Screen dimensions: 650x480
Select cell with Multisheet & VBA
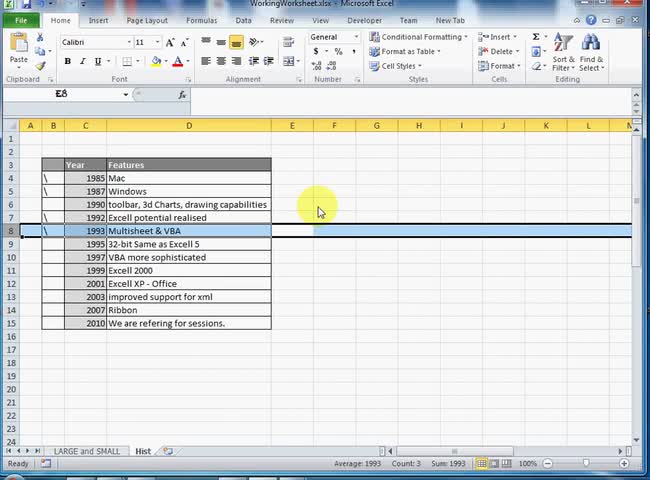(x=189, y=231)
